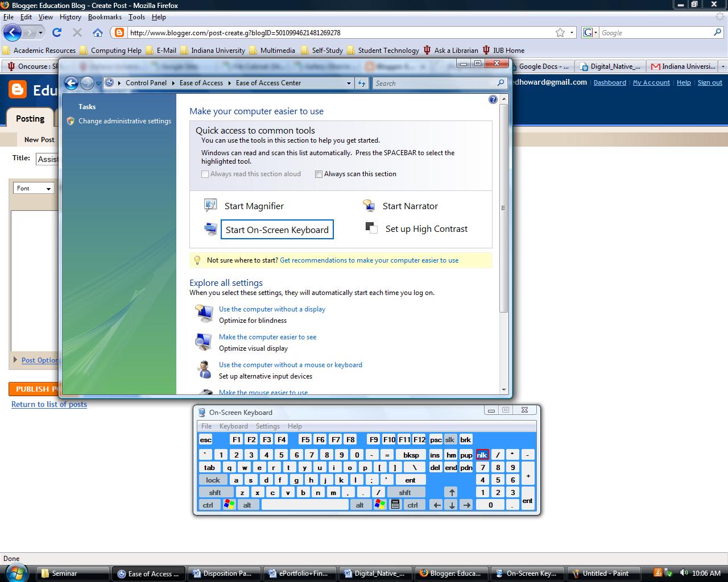Toggle the nlk key on the On-Screen Keyboard
Image resolution: width=728 pixels, height=582 pixels.
(x=482, y=455)
